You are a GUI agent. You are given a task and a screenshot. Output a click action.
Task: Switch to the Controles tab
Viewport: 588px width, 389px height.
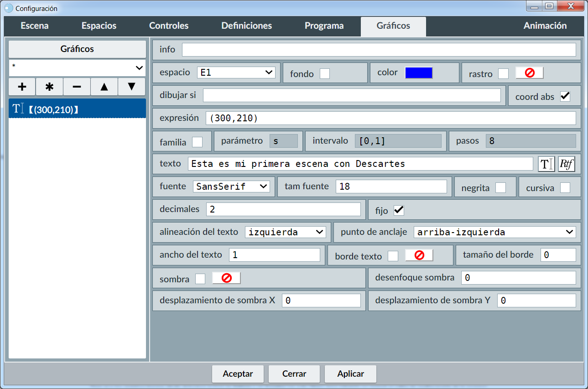169,26
